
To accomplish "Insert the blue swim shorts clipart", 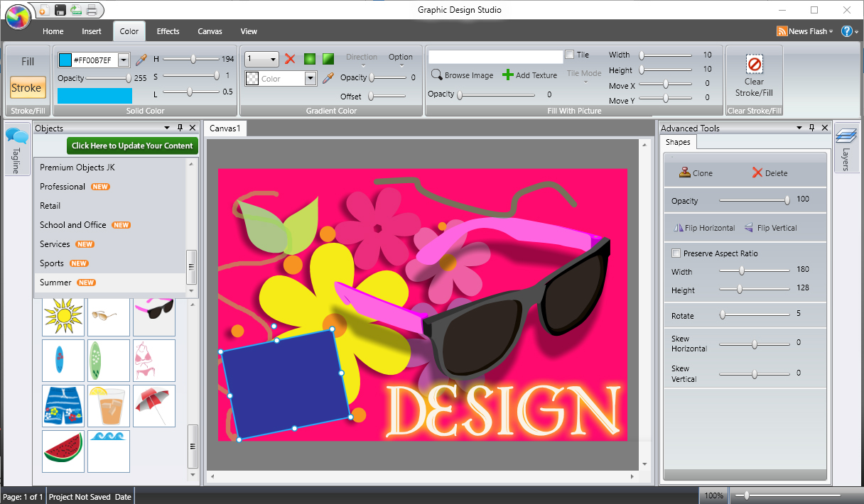I will coord(63,406).
